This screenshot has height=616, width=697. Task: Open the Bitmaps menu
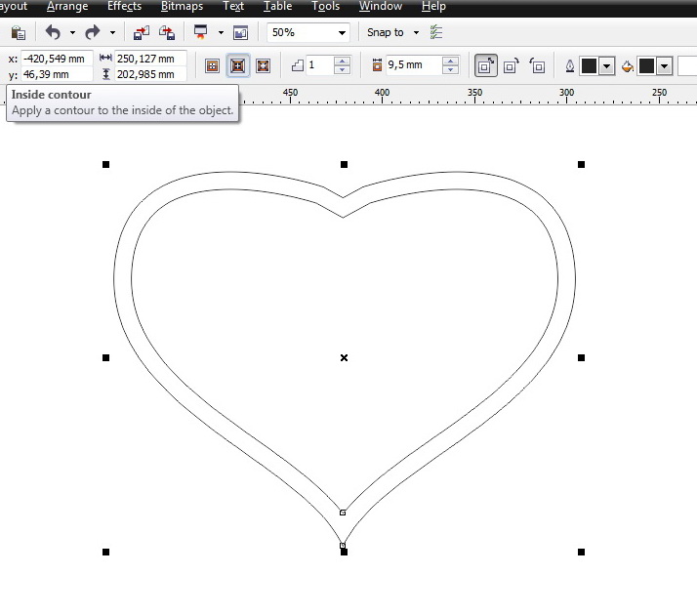coord(182,6)
